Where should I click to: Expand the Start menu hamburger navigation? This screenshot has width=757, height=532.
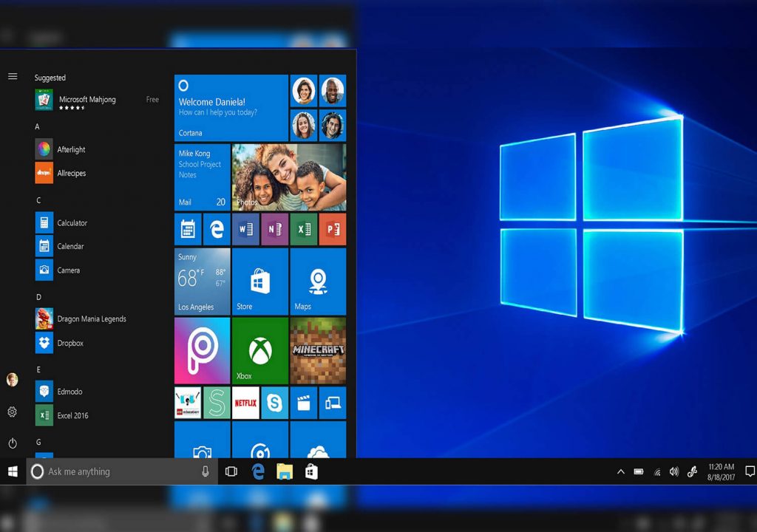click(x=13, y=76)
